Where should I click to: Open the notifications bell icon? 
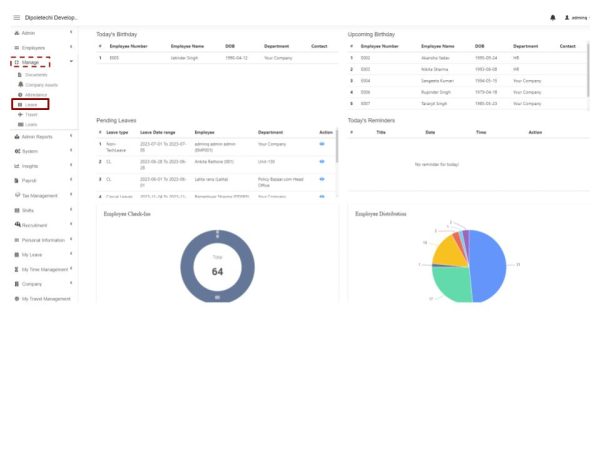553,18
